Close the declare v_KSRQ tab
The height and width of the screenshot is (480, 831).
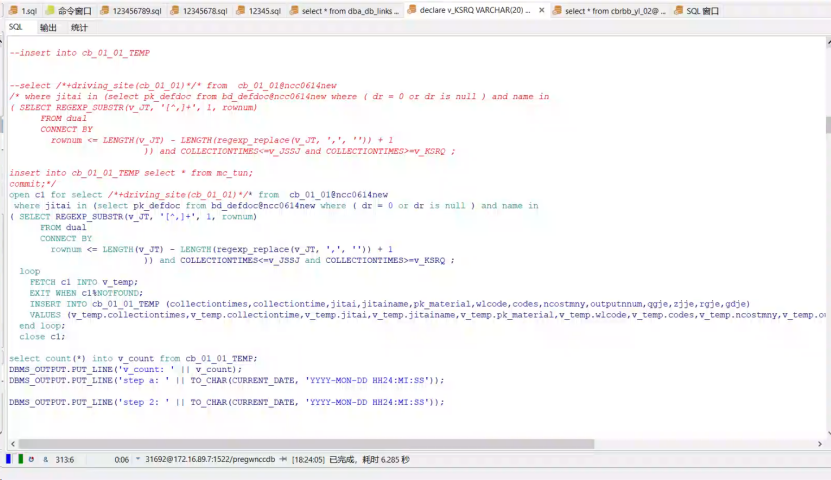click(x=542, y=10)
